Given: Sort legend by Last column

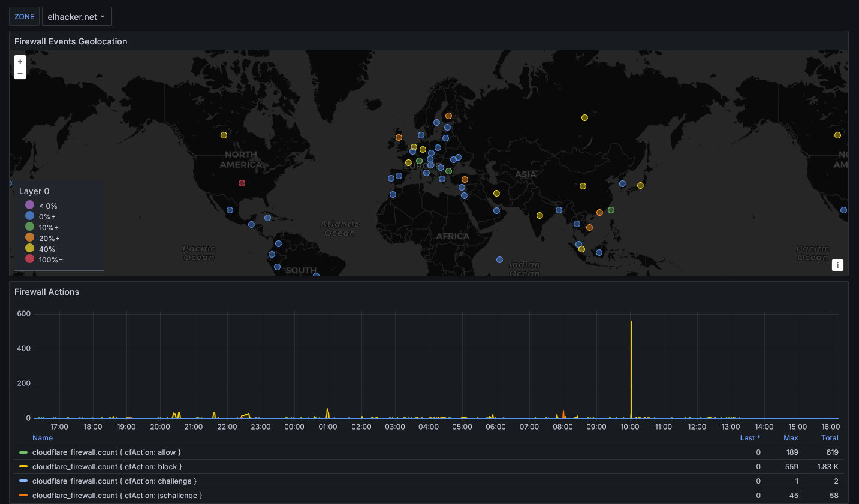Looking at the screenshot, I should tap(750, 438).
